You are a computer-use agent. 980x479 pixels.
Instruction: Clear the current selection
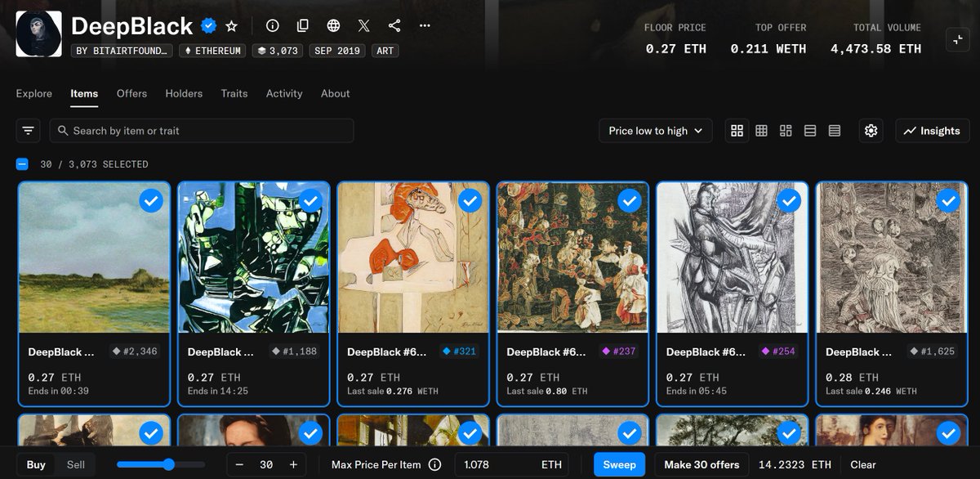point(863,464)
